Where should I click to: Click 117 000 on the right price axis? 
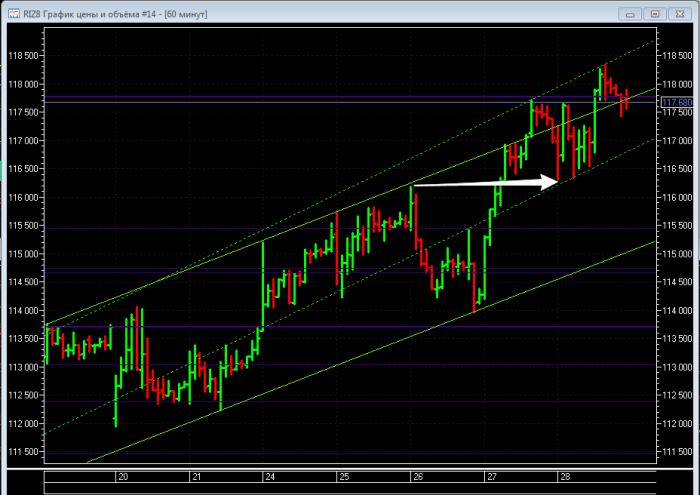[x=677, y=141]
